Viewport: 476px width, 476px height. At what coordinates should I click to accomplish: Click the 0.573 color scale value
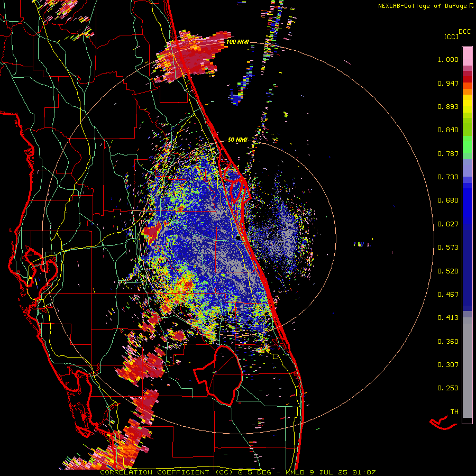448,248
